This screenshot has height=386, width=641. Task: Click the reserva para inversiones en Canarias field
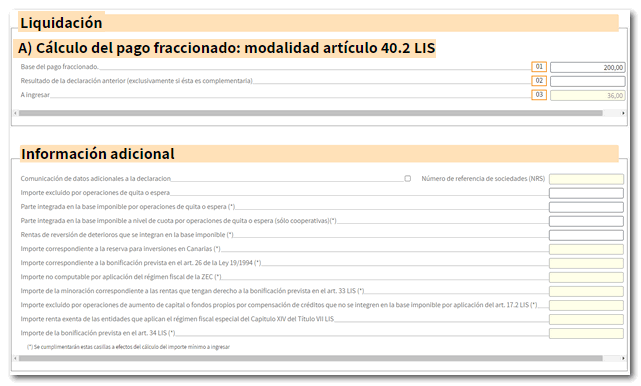(586, 249)
